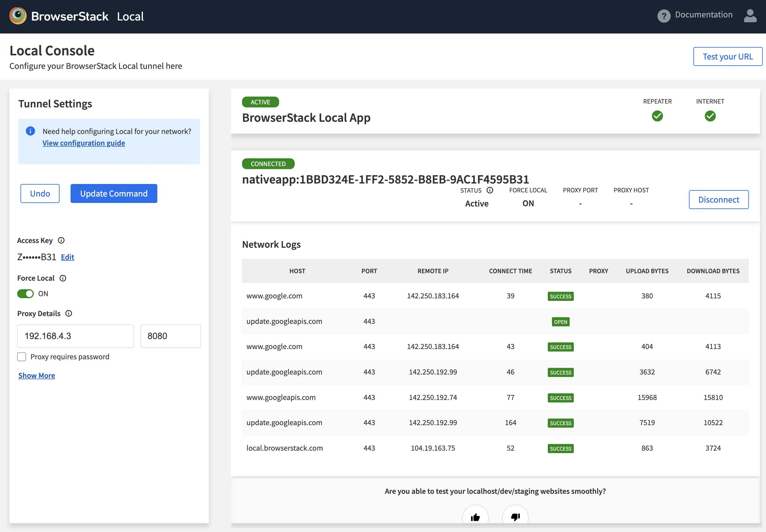Screen dimensions: 766x532
Task: Click the Undo button
Action: pyautogui.click(x=40, y=193)
